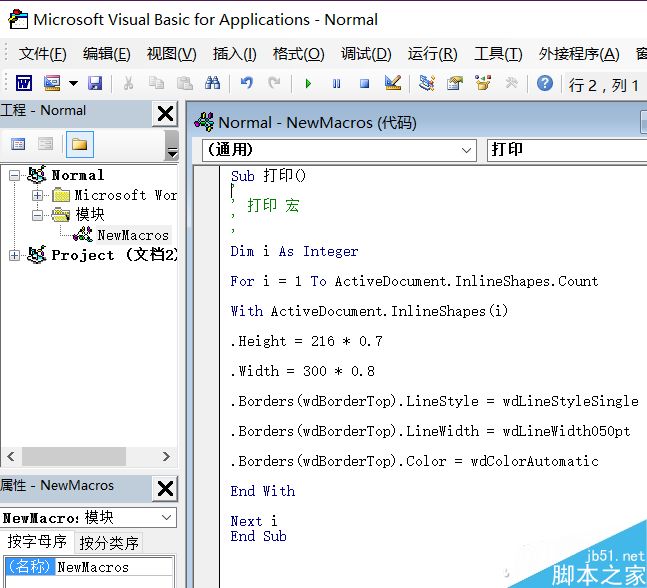
Task: Expand Project (文档2) tree node
Action: (14, 255)
